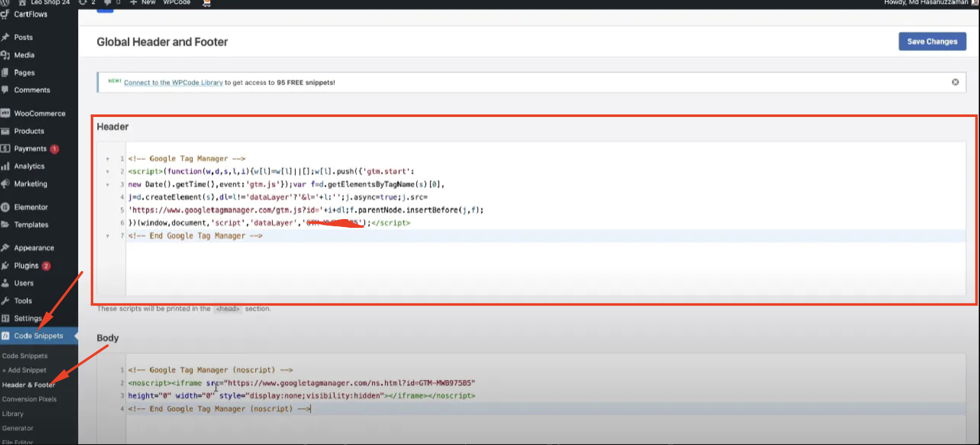This screenshot has height=445, width=980.
Task: Follow Connect to the WPCode Library link
Action: tap(173, 83)
